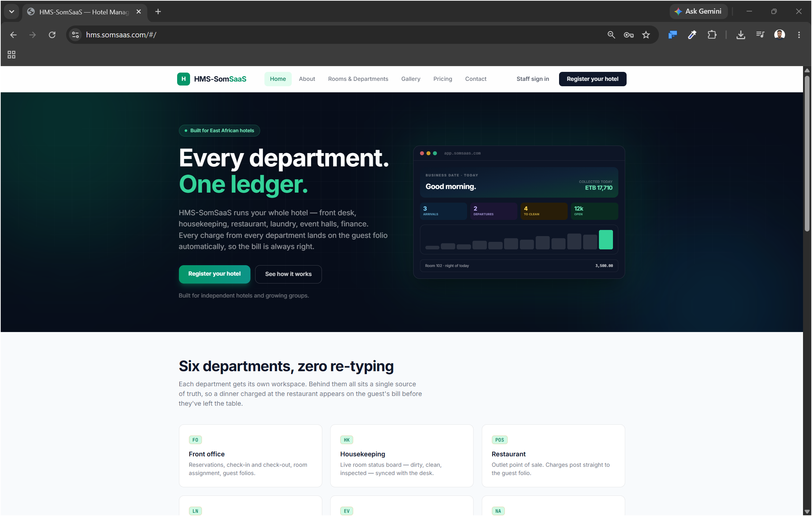This screenshot has width=812, height=516.
Task: Click the Ask Gemini button
Action: click(698, 11)
